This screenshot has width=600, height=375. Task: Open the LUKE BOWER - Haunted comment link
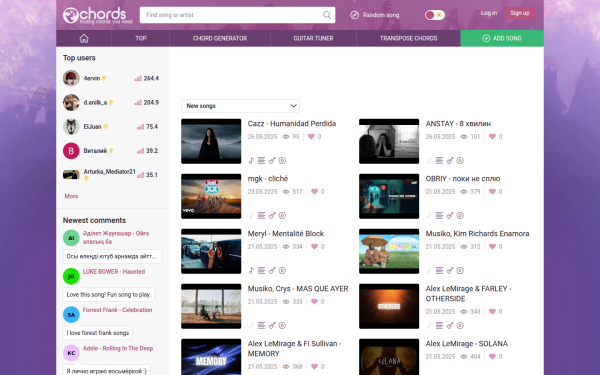[x=114, y=272]
